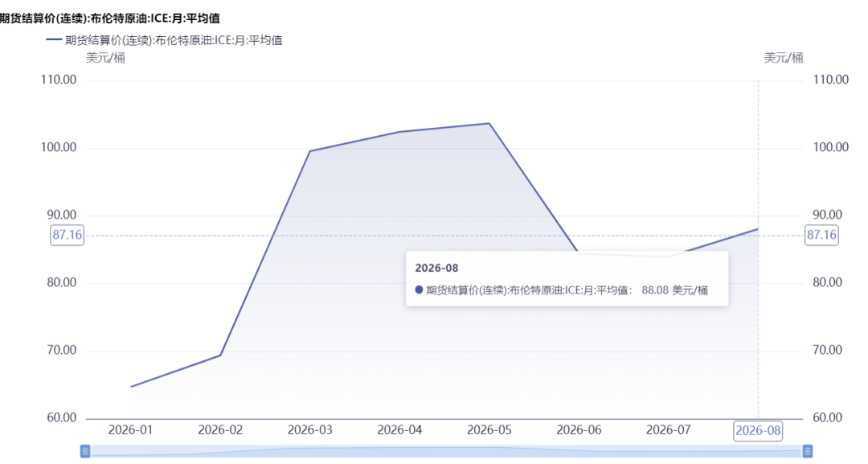Select the 2026-04 x-axis label
Viewport: 868px width, 464px height.
(399, 430)
